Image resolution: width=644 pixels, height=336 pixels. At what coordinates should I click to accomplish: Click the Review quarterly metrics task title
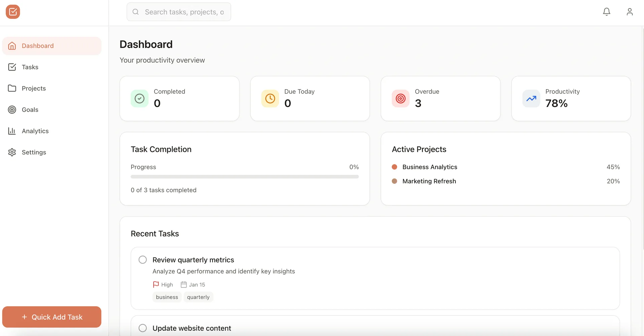(x=193, y=260)
